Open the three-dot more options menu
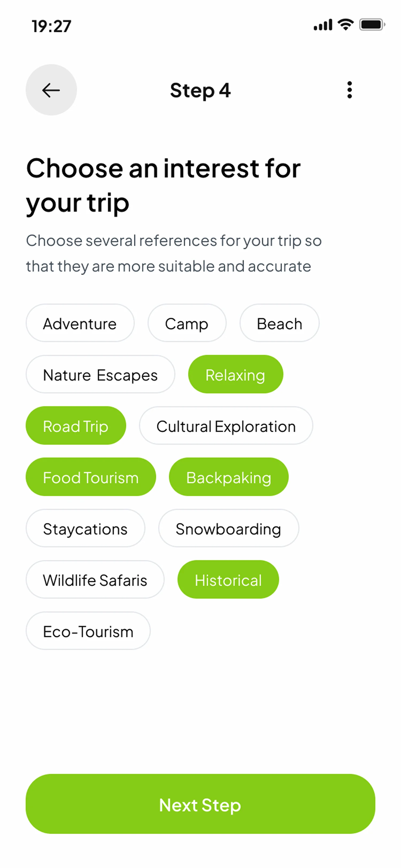Screen dimensions: 401x868 pyautogui.click(x=349, y=90)
